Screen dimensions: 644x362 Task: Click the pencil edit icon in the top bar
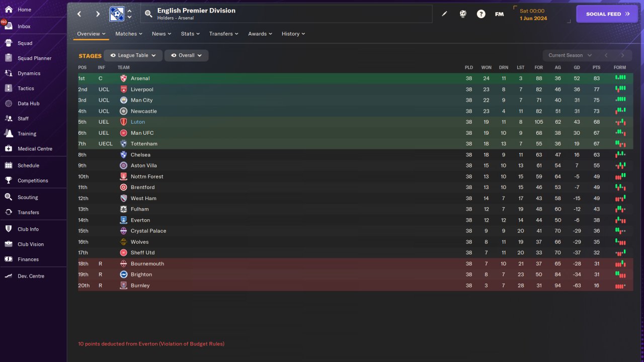coord(444,14)
